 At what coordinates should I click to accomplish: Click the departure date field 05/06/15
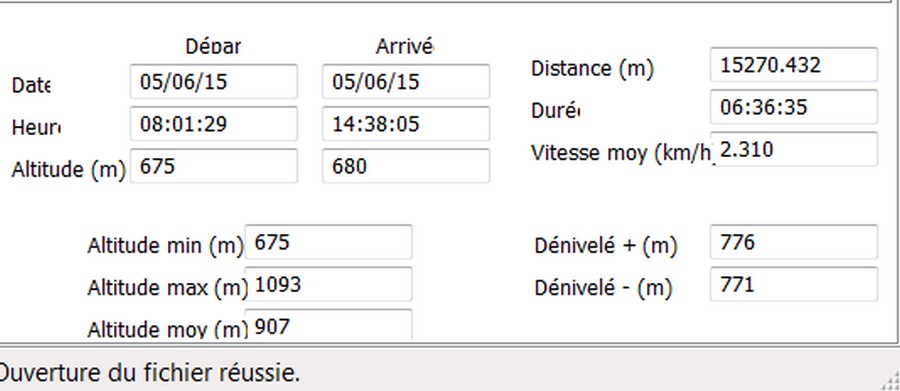[x=214, y=82]
